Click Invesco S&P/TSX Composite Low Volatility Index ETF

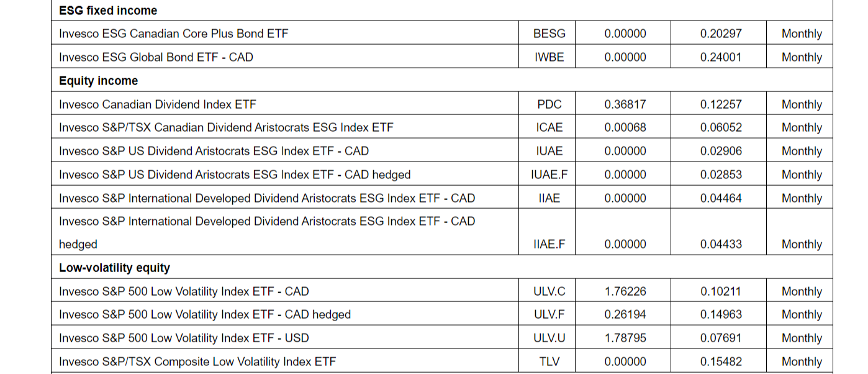point(197,362)
